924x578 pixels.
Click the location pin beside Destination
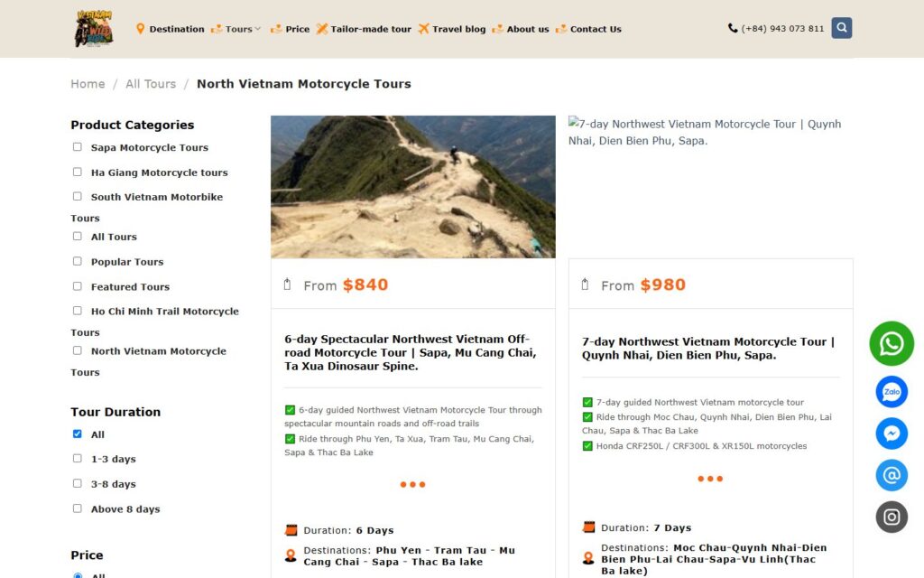140,29
